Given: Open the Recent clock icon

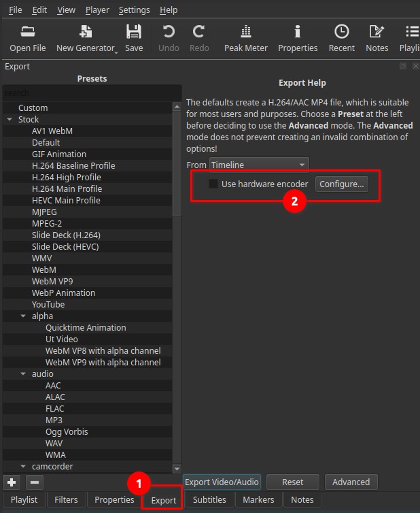Looking at the screenshot, I should coord(341,31).
